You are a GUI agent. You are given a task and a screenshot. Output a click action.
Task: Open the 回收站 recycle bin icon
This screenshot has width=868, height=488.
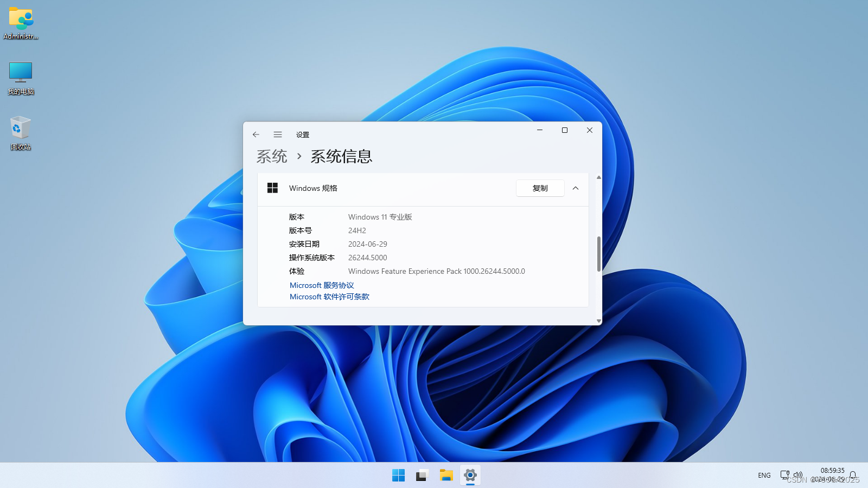point(21,133)
